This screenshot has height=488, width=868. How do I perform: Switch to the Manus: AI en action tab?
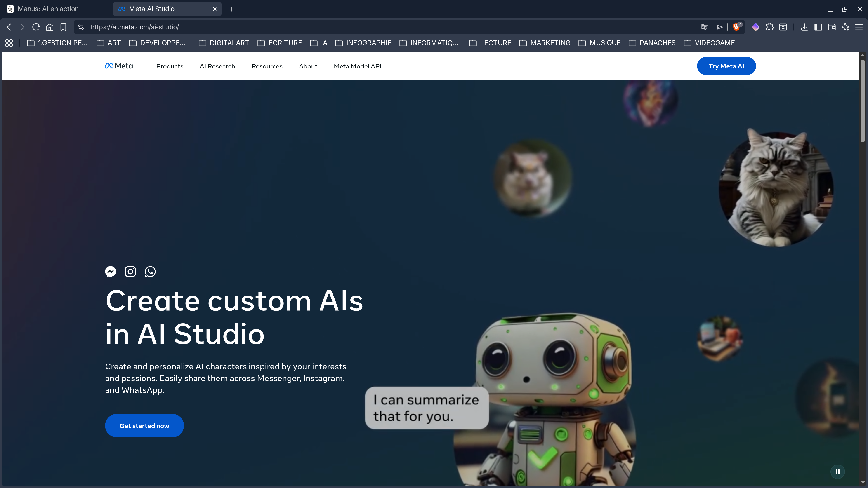coord(56,9)
